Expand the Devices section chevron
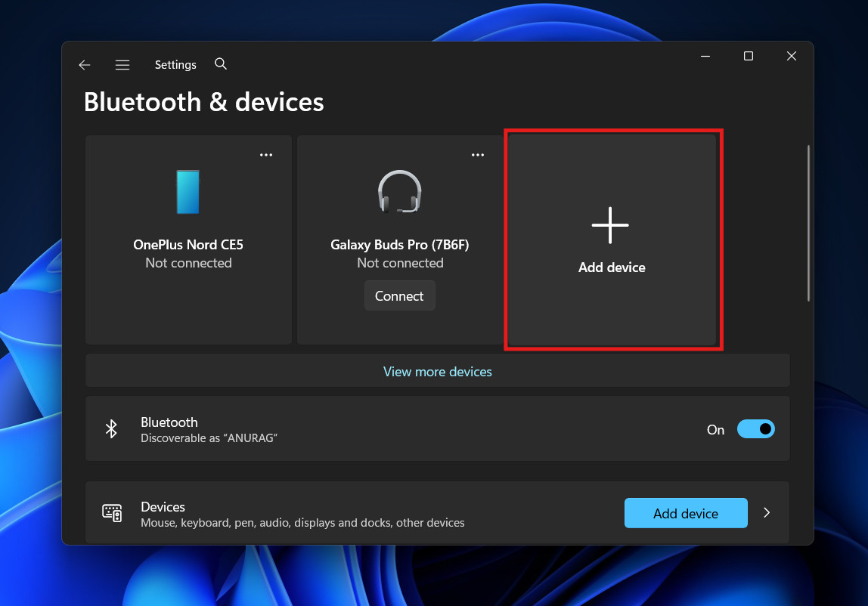 pyautogui.click(x=766, y=512)
